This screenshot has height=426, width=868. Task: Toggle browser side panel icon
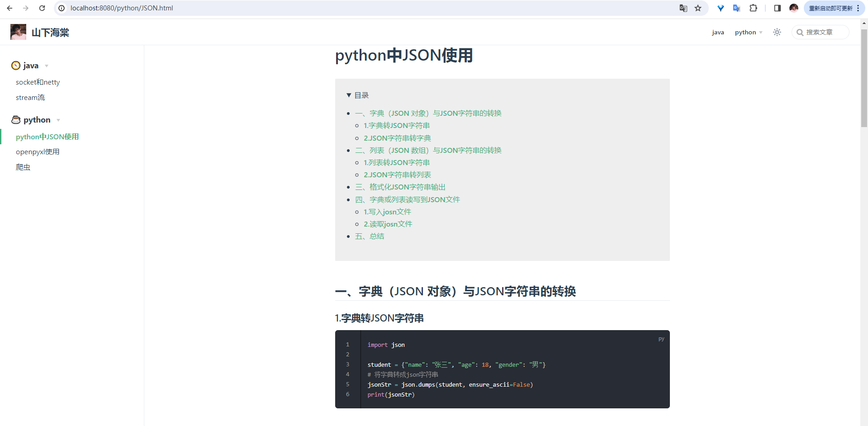[778, 8]
